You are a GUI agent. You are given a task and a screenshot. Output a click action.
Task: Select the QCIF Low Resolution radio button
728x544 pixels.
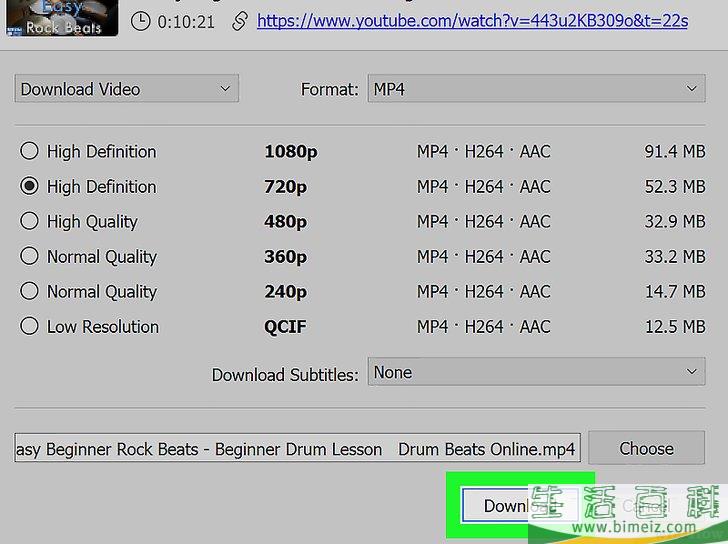click(30, 326)
